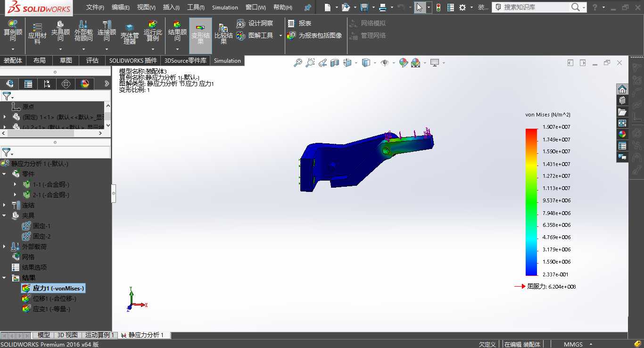
Task: Expand the 1-1 (-合金钢-) part node
Action: point(15,184)
